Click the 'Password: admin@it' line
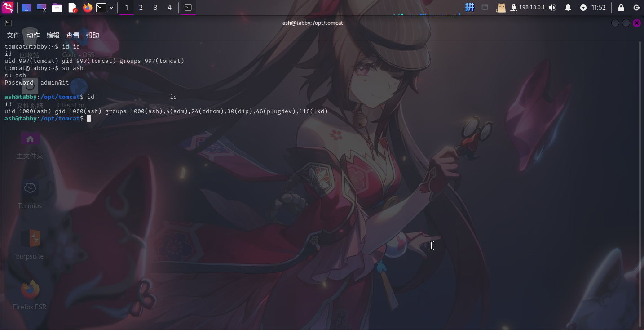This screenshot has height=330, width=644. point(37,82)
